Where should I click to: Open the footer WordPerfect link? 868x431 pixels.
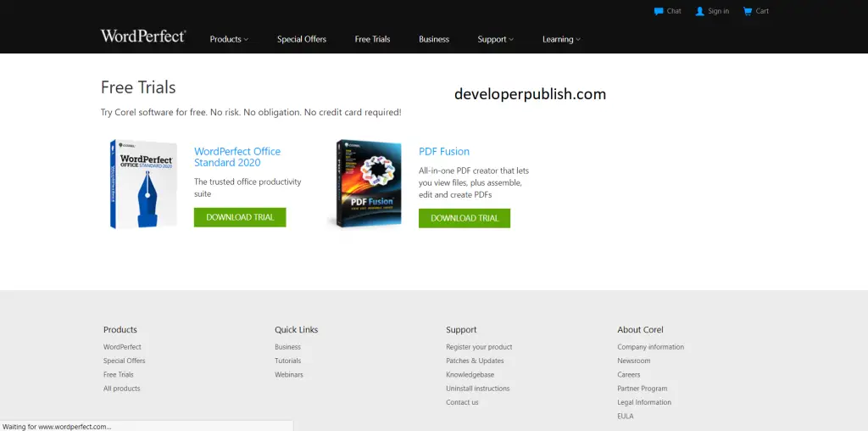pyautogui.click(x=122, y=347)
